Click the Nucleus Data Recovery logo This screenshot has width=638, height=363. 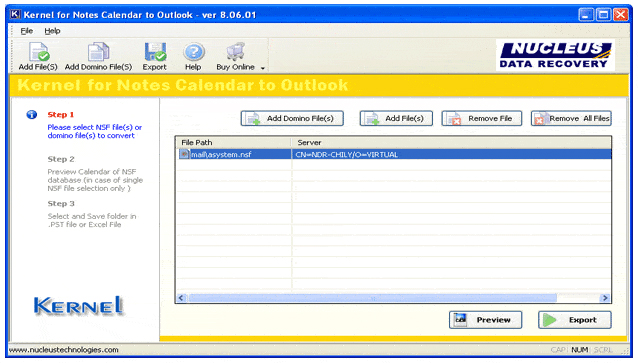pos(555,55)
